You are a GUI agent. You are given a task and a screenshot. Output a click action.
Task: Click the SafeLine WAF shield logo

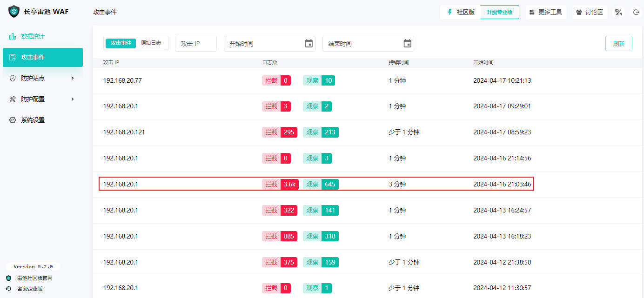tap(14, 12)
